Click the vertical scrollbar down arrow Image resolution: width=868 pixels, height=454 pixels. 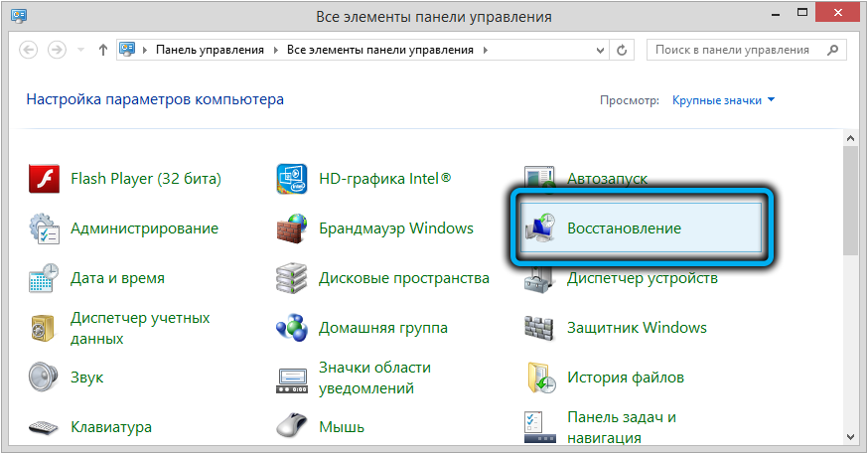850,438
